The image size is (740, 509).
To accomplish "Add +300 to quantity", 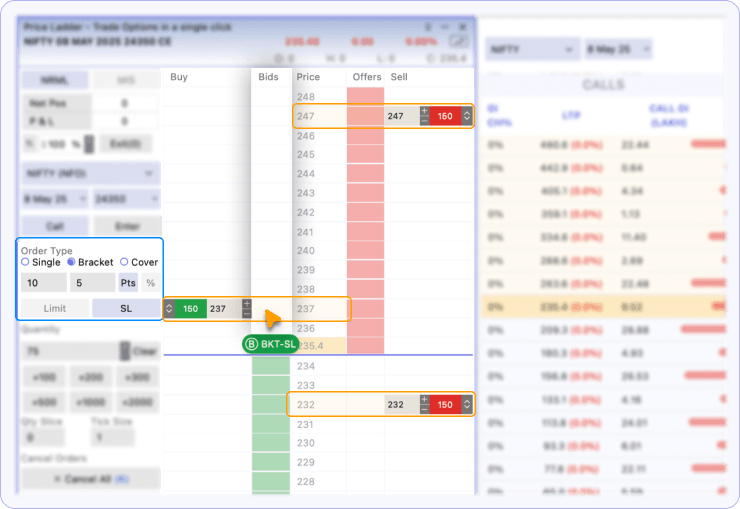I will tap(137, 377).
